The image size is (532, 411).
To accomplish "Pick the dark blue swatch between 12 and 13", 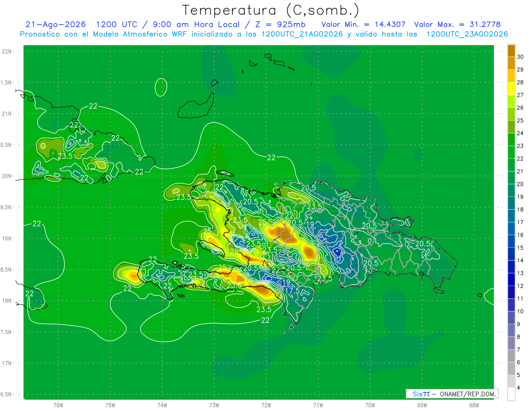I will tap(511, 280).
